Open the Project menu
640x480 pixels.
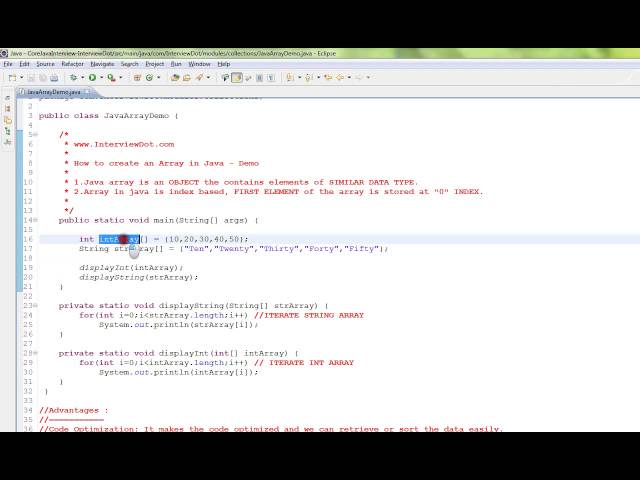(155, 64)
